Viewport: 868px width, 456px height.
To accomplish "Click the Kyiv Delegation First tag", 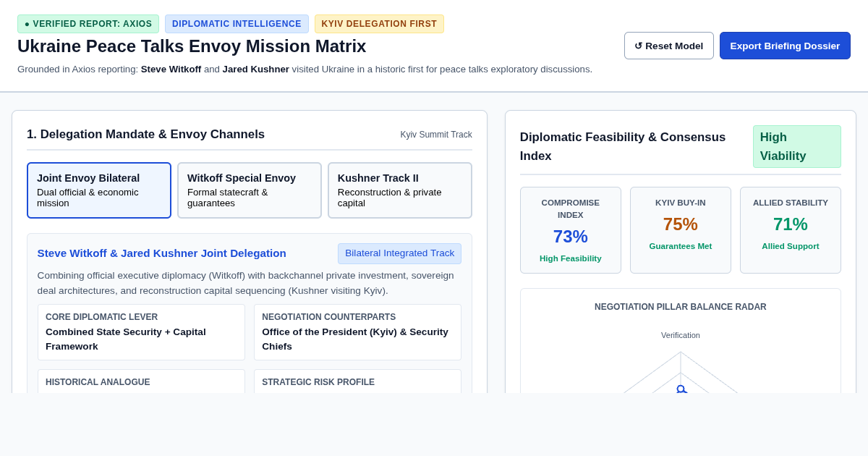I will 379,24.
